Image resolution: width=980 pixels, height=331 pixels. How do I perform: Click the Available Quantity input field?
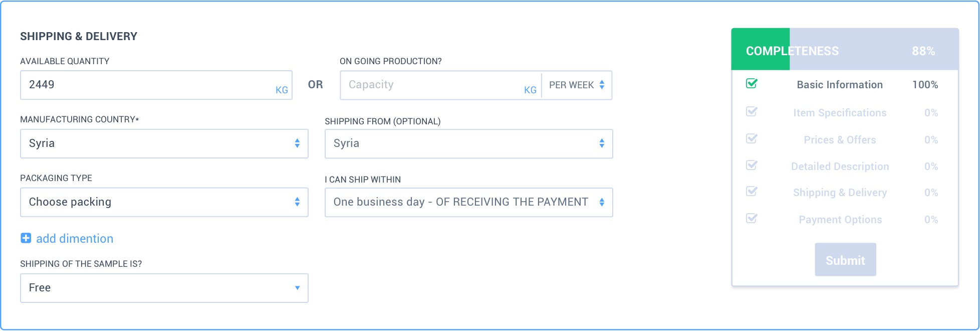pos(156,85)
